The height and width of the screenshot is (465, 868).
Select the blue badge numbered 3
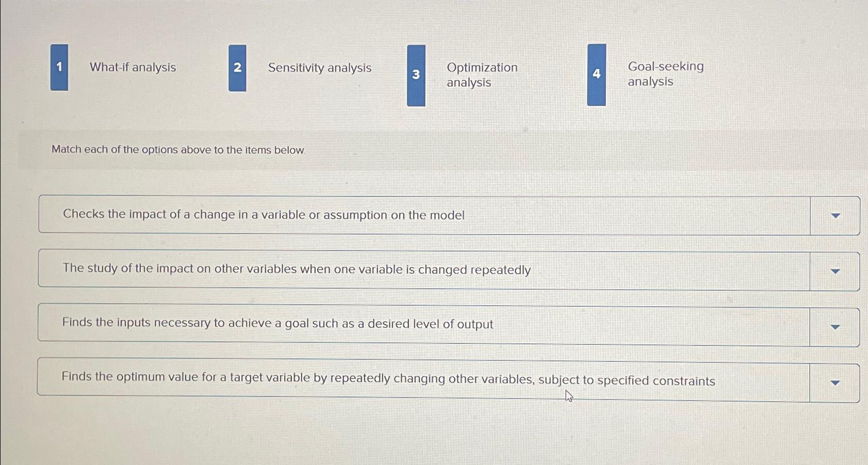[x=416, y=75]
